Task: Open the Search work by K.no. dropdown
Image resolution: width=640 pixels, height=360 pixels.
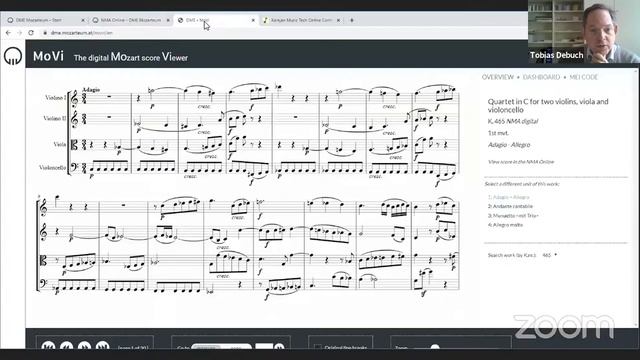Action: click(549, 255)
